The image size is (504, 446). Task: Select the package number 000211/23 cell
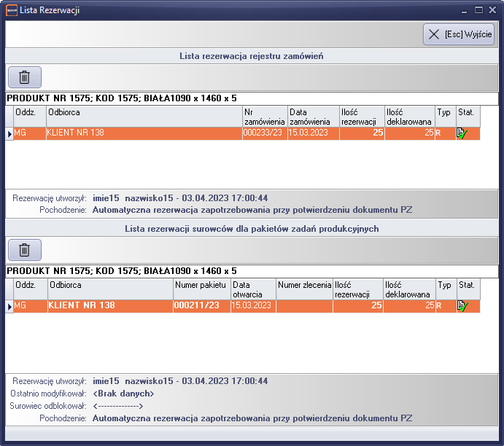pyautogui.click(x=201, y=306)
